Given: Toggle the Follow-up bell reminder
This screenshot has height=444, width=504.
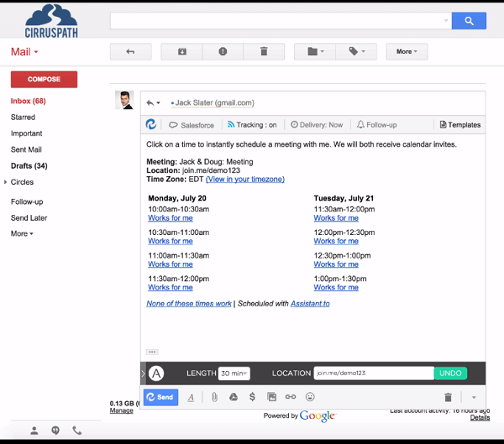Looking at the screenshot, I should [376, 125].
